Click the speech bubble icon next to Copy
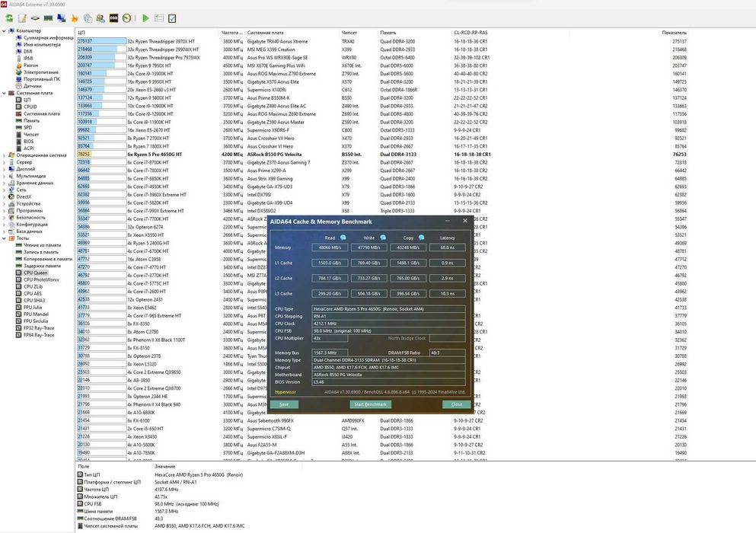Screen dimensions: 756x533 pyautogui.click(x=421, y=238)
